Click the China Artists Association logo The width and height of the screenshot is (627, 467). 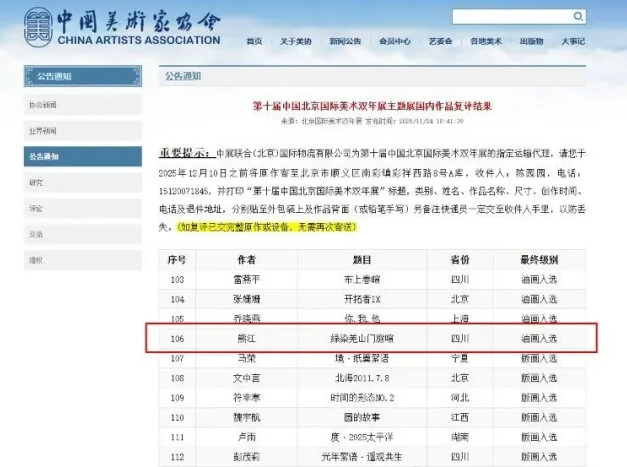pos(120,27)
